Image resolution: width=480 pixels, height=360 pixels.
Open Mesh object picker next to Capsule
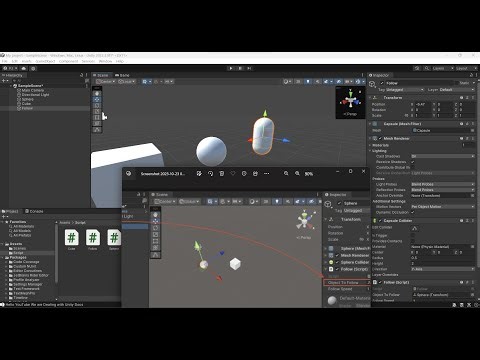[473, 130]
